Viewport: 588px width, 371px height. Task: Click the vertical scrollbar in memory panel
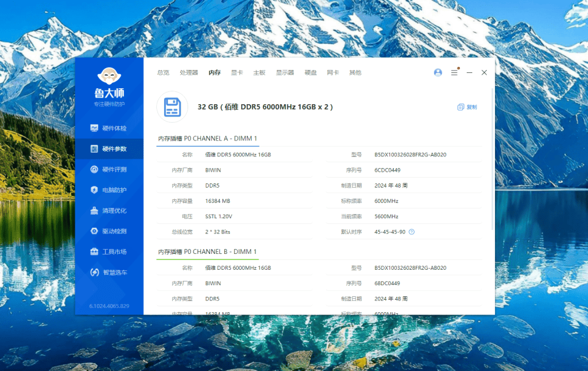click(x=492, y=159)
